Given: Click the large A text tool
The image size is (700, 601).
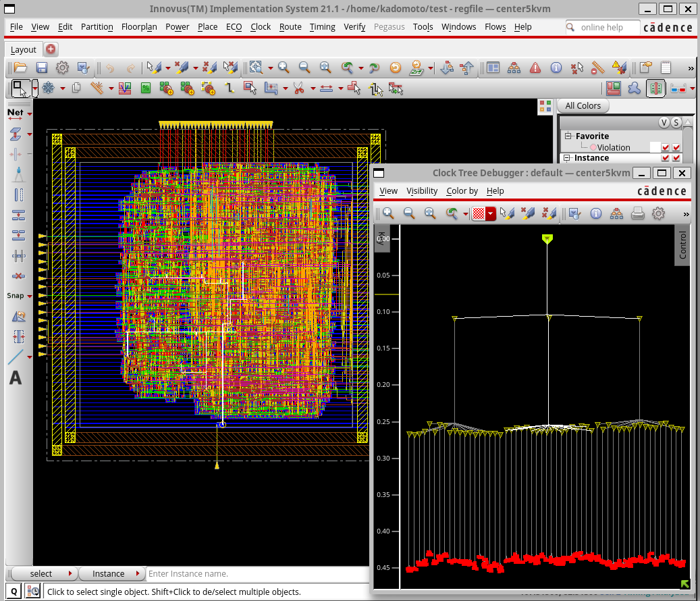Looking at the screenshot, I should point(16,377).
